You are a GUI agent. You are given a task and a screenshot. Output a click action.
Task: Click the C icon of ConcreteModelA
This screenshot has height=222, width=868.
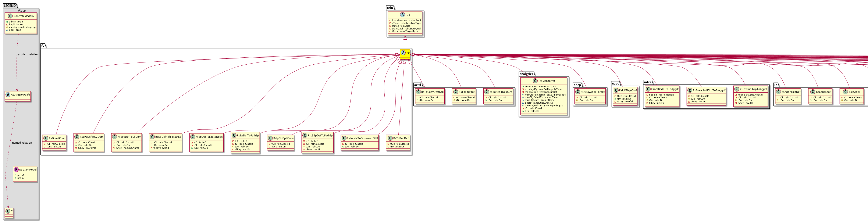pyautogui.click(x=10, y=16)
